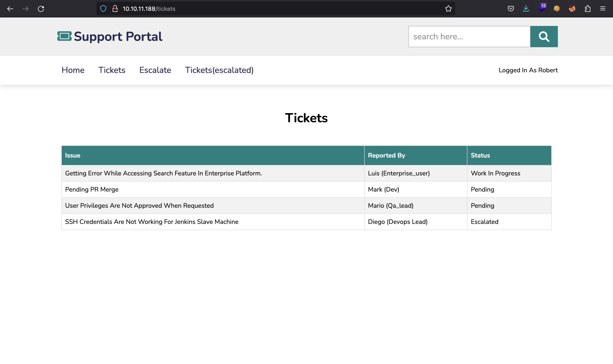Select the 'Pending PR Merge' issue cell
The height and width of the screenshot is (364, 613).
[213, 189]
